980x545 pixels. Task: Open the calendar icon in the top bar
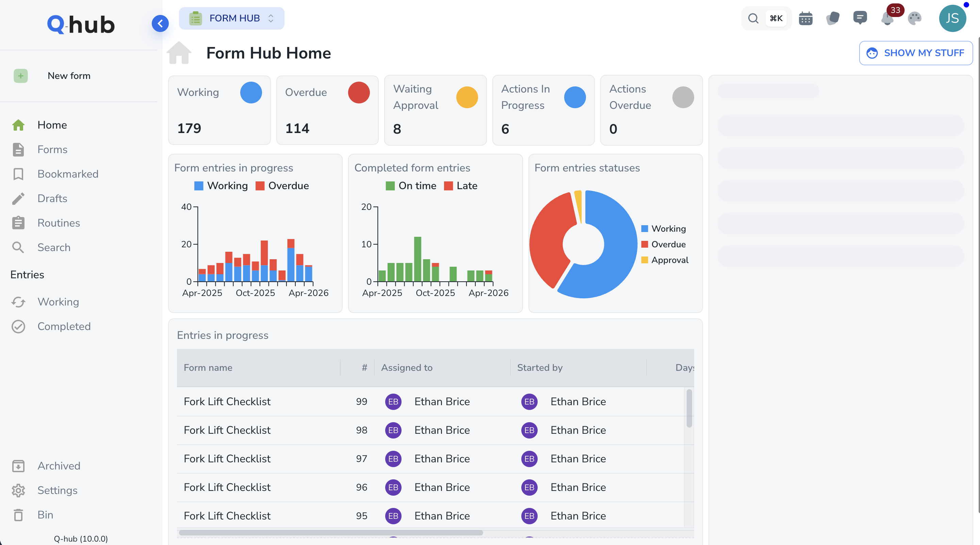click(x=805, y=18)
